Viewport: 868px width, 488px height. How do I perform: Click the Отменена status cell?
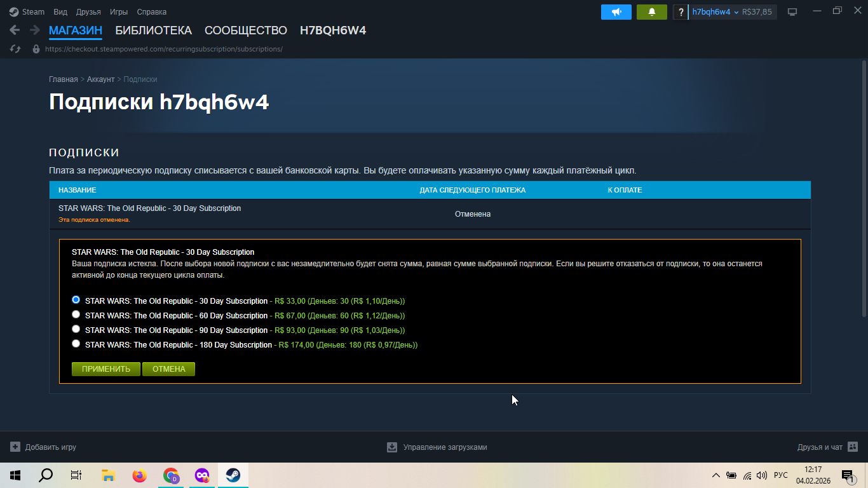pyautogui.click(x=473, y=214)
